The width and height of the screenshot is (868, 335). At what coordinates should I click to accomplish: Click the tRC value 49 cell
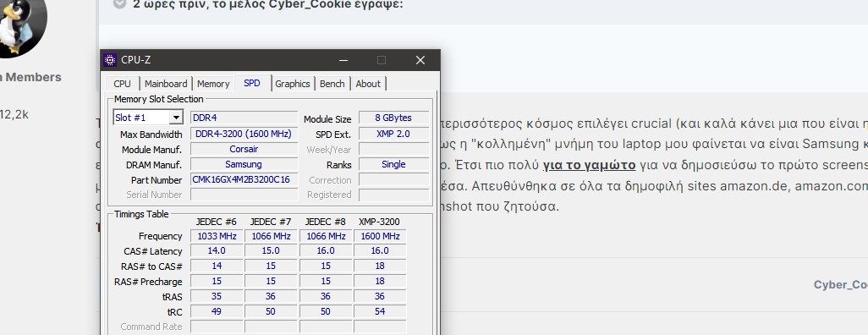coord(217,311)
